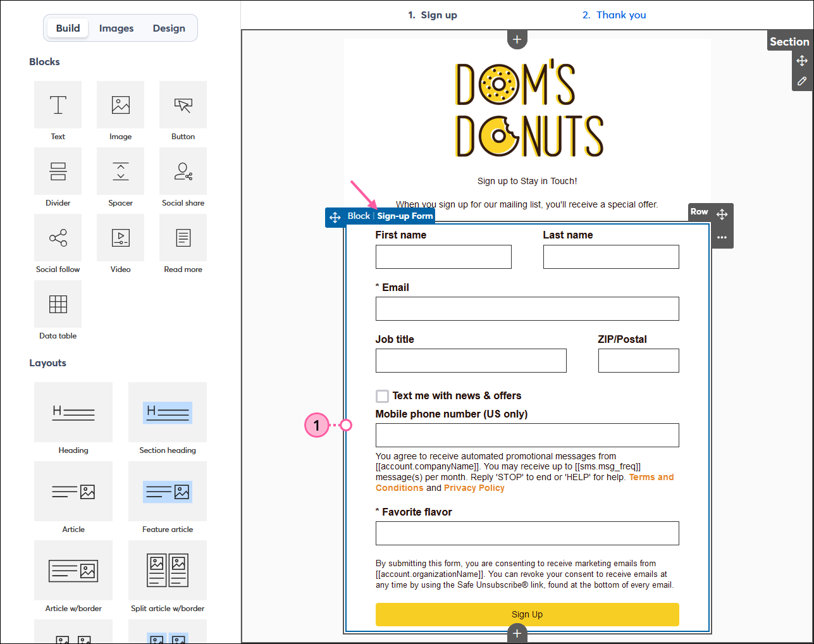
Task: Switch to the Design tab
Action: pos(169,28)
